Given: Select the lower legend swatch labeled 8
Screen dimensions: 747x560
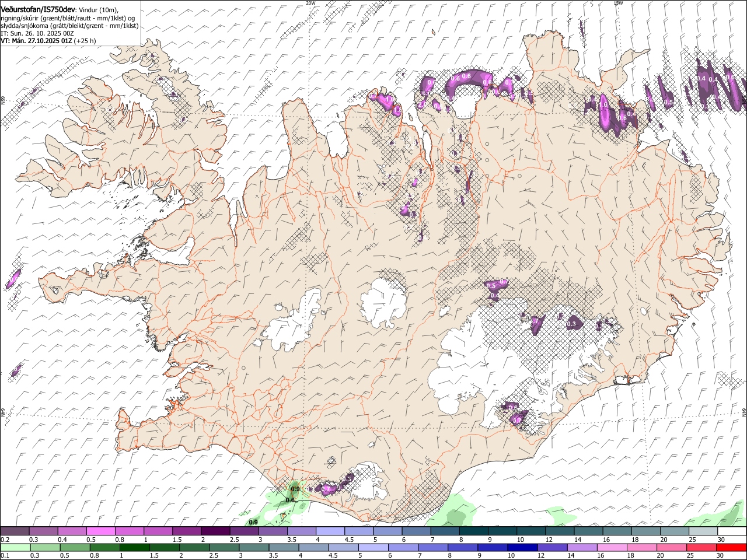Looking at the screenshot, I should [x=463, y=548].
